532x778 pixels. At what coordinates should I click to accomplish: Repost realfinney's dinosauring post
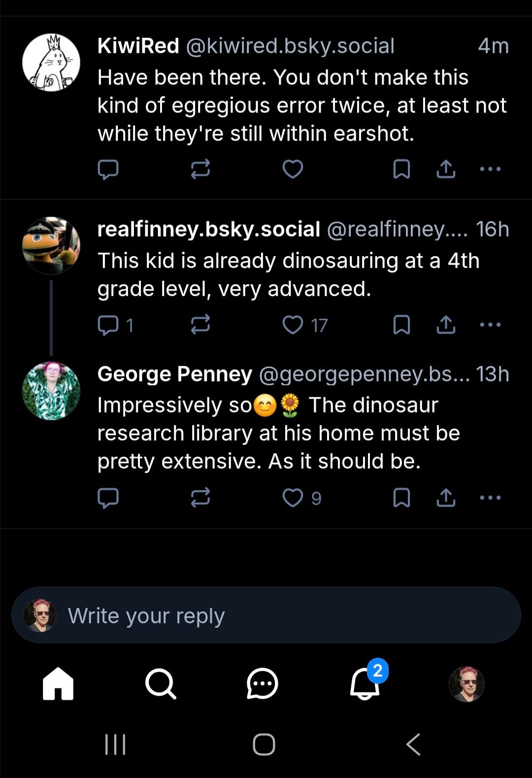point(200,325)
